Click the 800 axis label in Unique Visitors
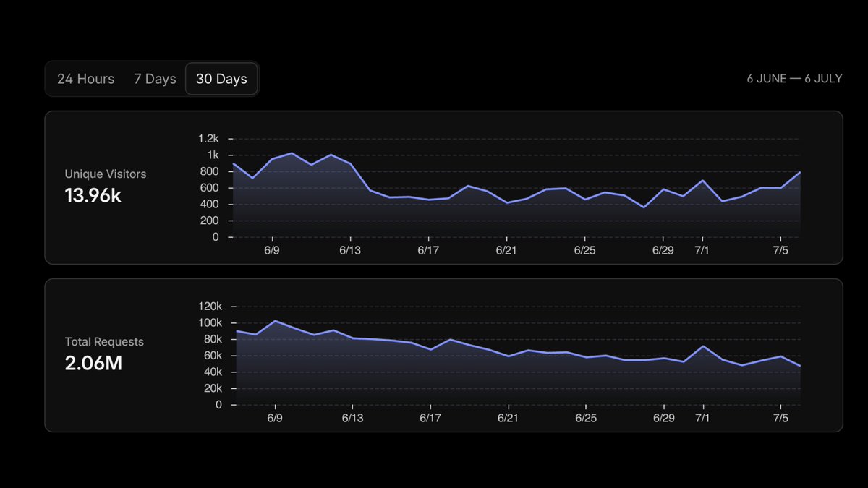The width and height of the screenshot is (868, 488). (x=209, y=171)
